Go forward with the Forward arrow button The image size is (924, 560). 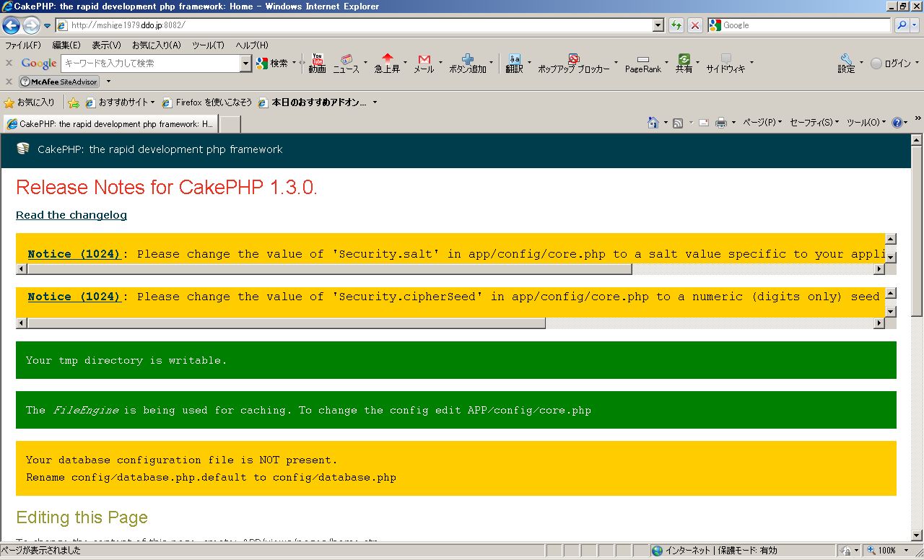(31, 26)
